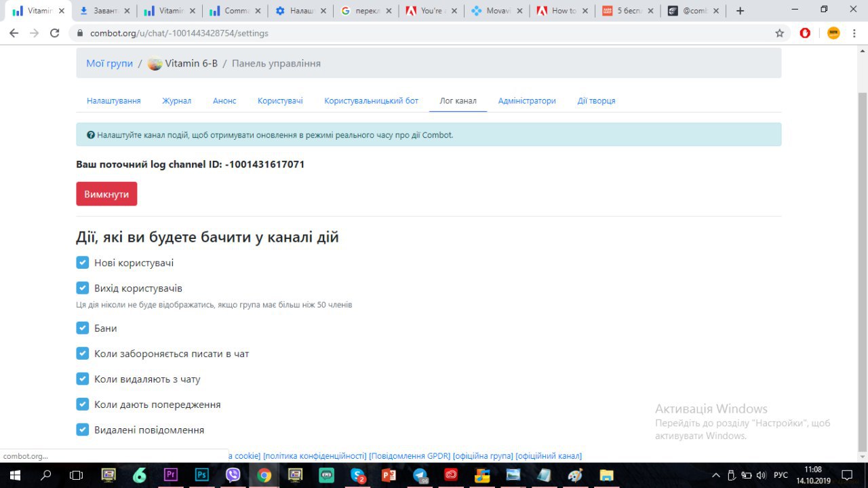868x488 pixels.
Task: Open a new browser tab with plus
Action: (740, 11)
